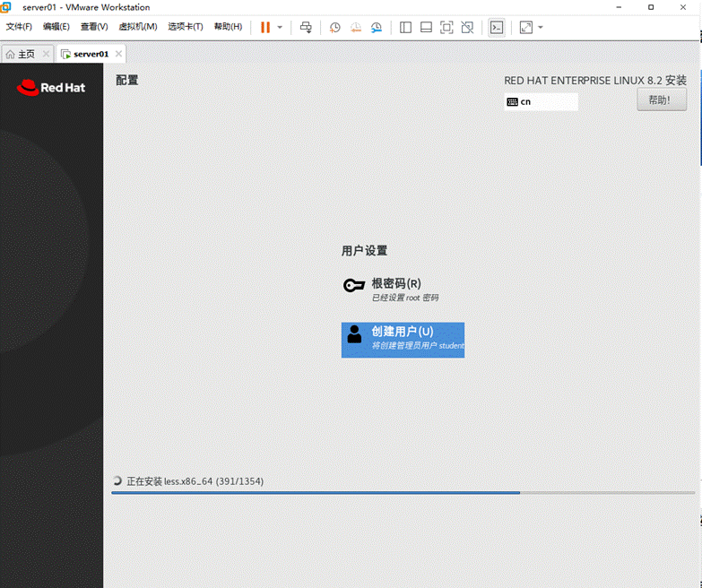Open 根密码(R) settings
Screen dimensions: 702x588
(391, 290)
